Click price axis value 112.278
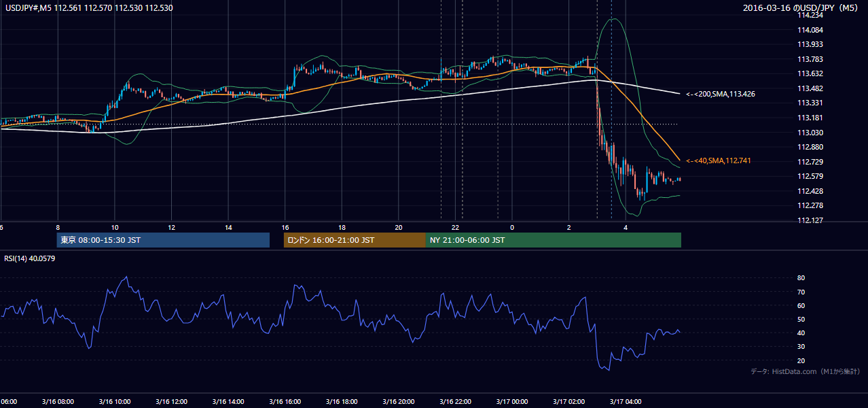The width and height of the screenshot is (868, 408). (x=810, y=206)
